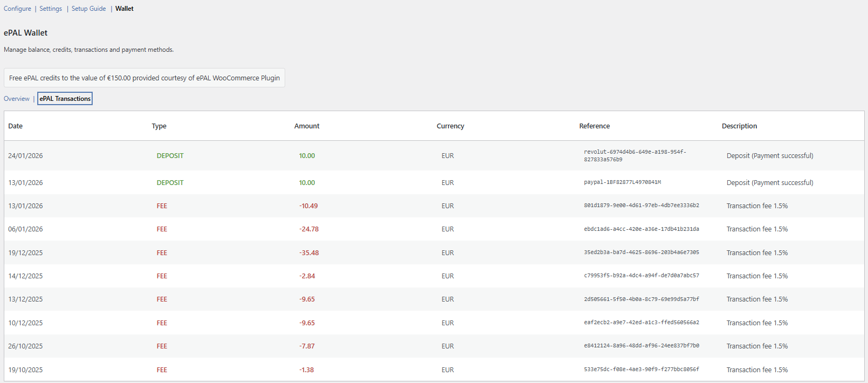The width and height of the screenshot is (868, 383).
Task: Click the -1.38 fee amount
Action: tap(306, 370)
